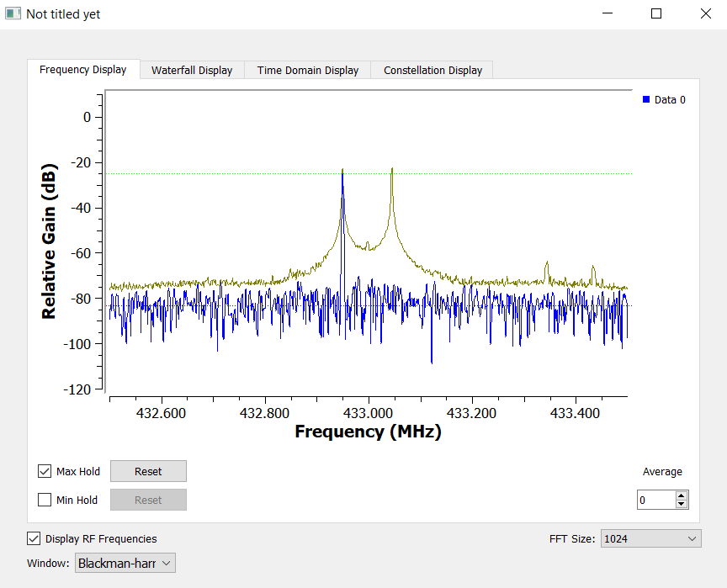Maximize the Not titled yet window
This screenshot has width=727, height=588.
tap(656, 14)
